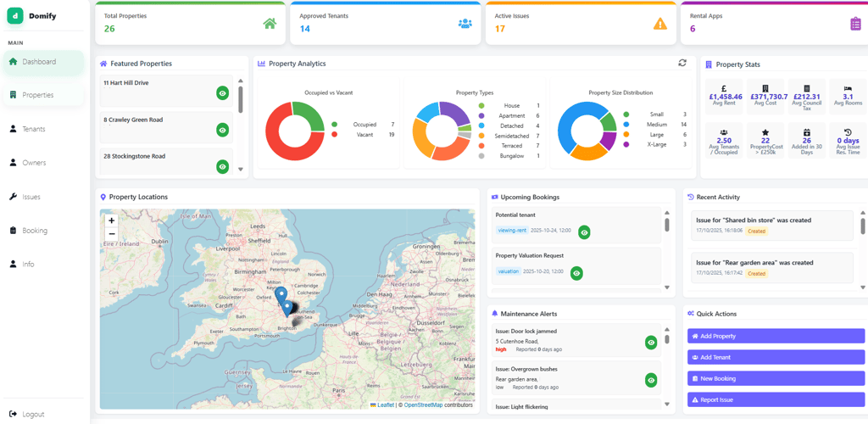
Task: Click Maintenance Alerts scroll up arrow
Action: 667,329
